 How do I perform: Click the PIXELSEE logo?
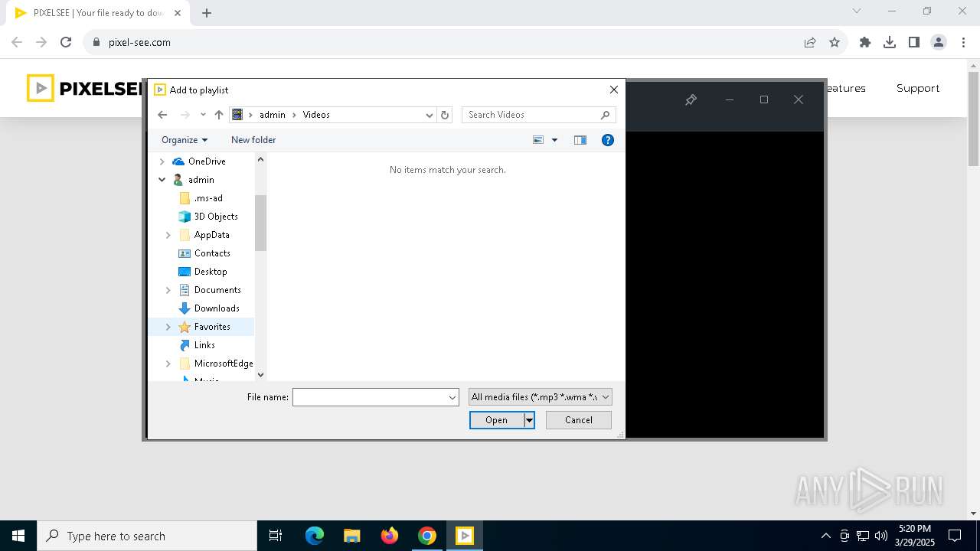(x=86, y=88)
